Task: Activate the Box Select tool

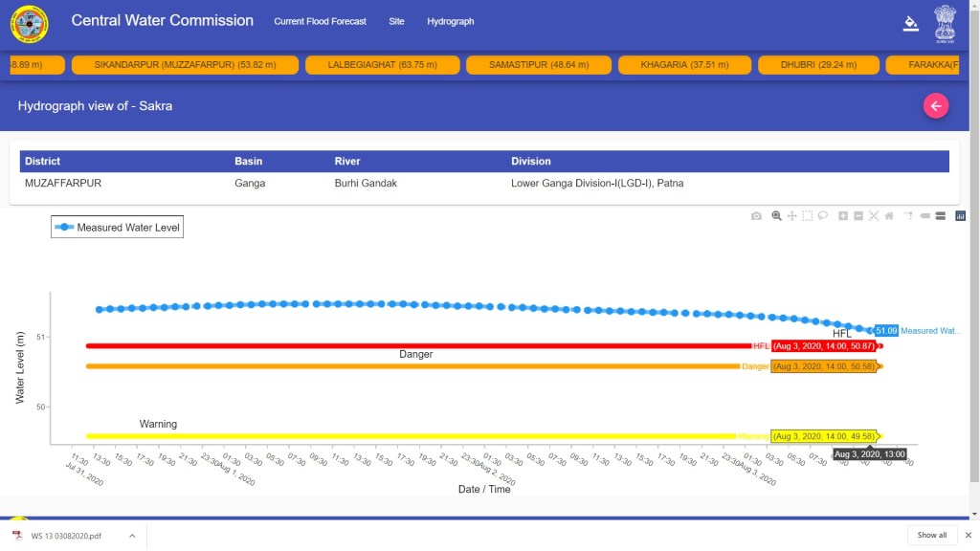Action: pyautogui.click(x=808, y=216)
